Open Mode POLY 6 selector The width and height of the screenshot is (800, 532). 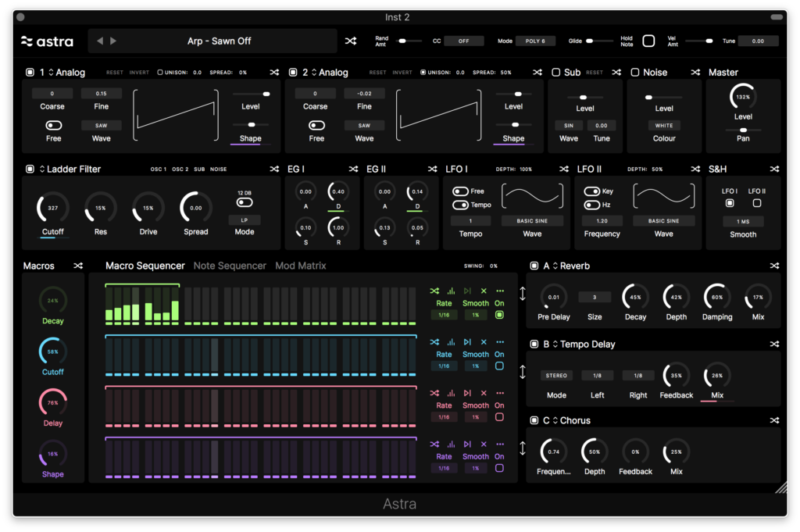pyautogui.click(x=535, y=41)
